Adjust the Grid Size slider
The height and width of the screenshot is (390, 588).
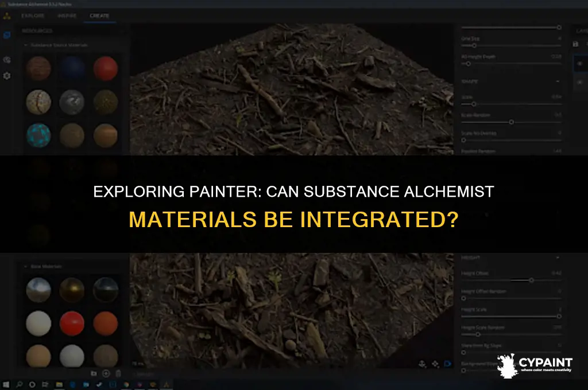click(474, 46)
